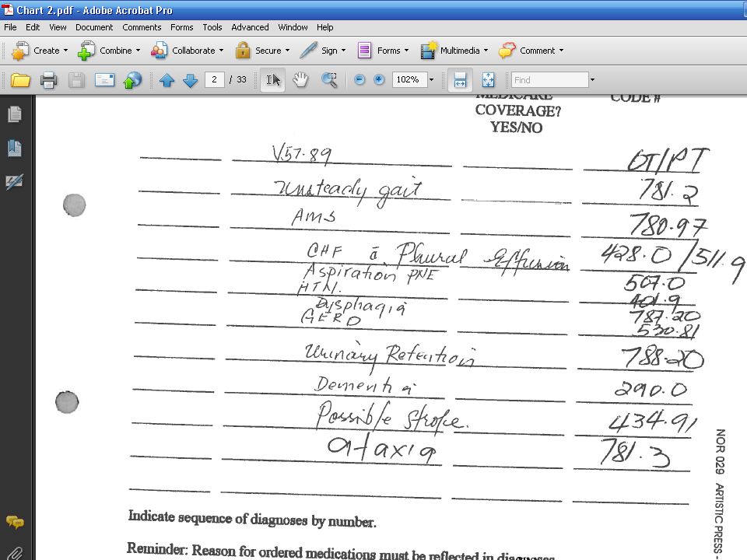Open the Forms menu in menu bar

point(181,27)
